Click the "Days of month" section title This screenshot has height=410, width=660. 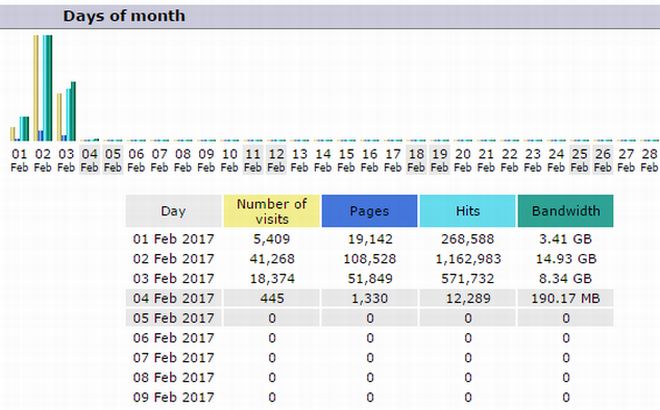[x=124, y=16]
